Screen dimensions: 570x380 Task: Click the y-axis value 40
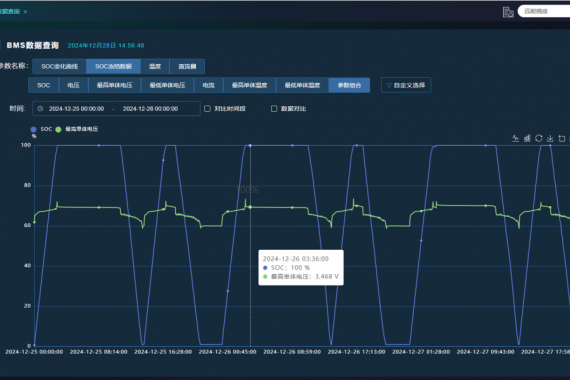pos(27,266)
